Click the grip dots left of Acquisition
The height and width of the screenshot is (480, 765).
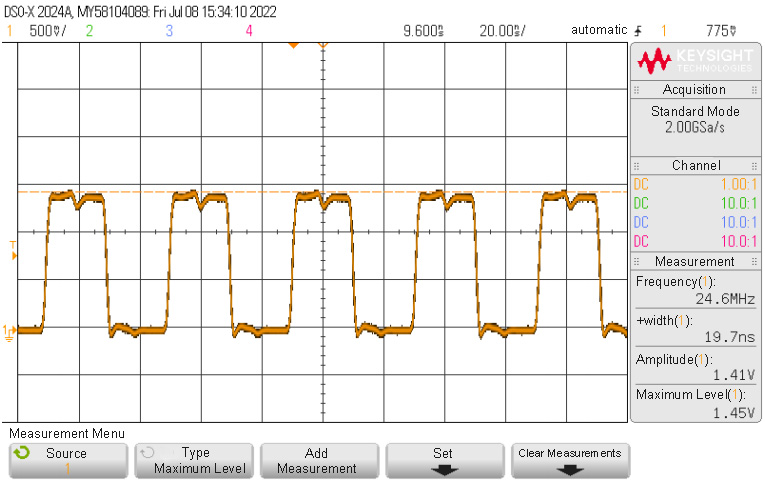(x=636, y=90)
